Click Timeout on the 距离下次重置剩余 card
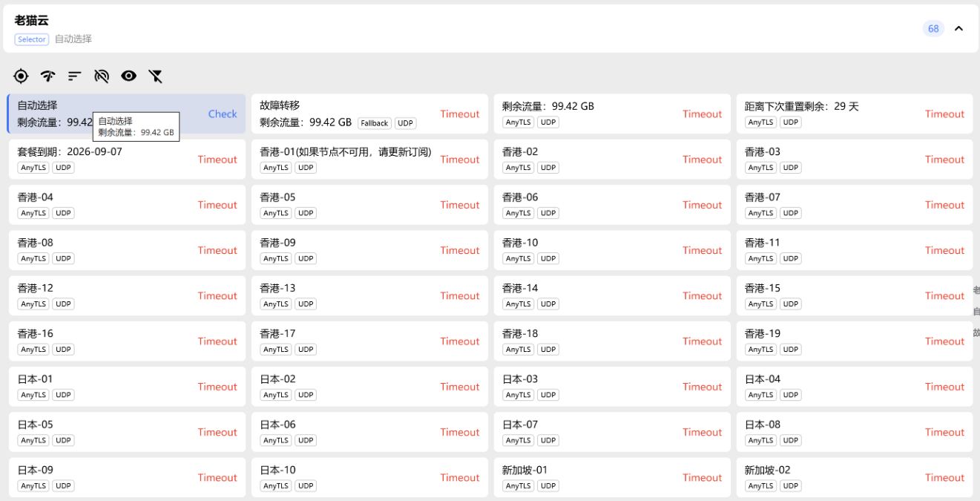The height and width of the screenshot is (501, 980). point(944,114)
